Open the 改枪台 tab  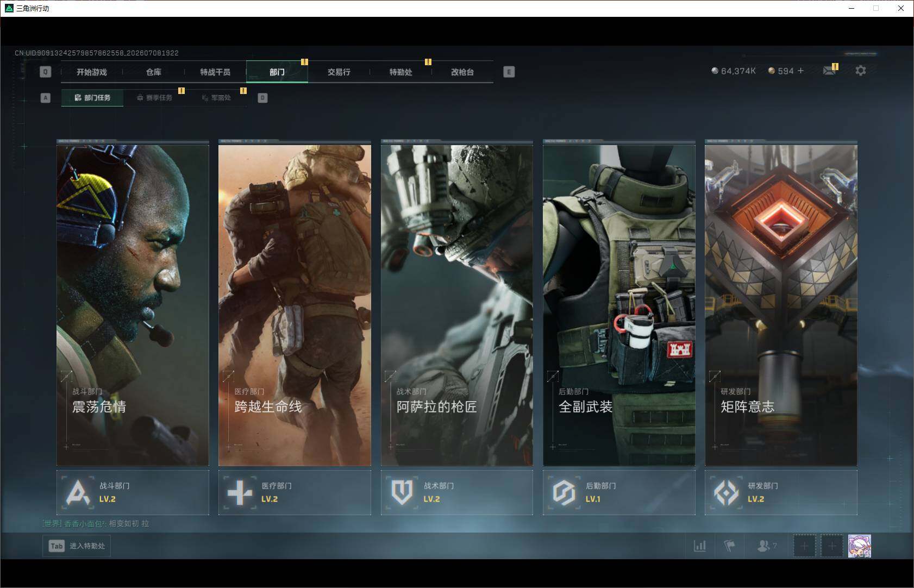(462, 72)
